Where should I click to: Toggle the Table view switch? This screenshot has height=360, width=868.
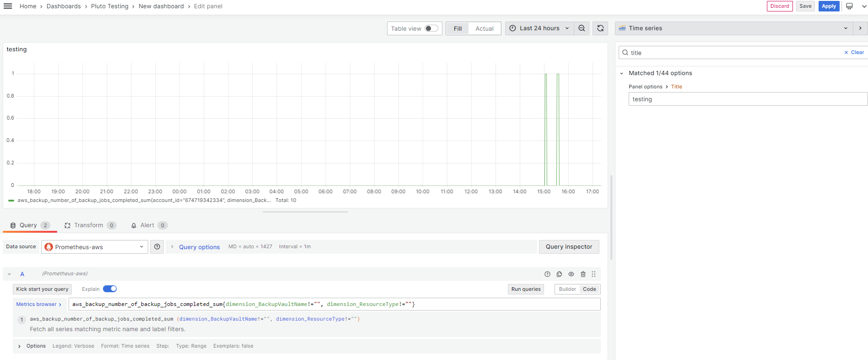pos(431,28)
